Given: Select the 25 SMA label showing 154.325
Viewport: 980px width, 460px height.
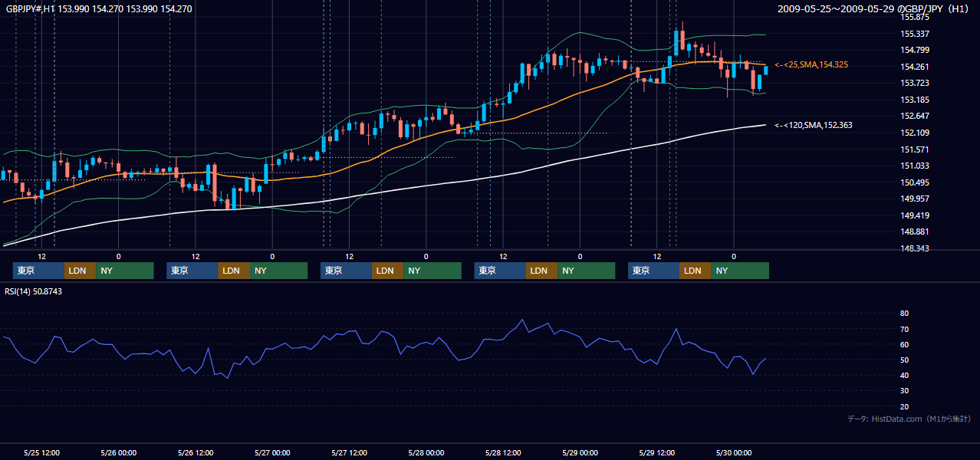Looking at the screenshot, I should pos(811,65).
